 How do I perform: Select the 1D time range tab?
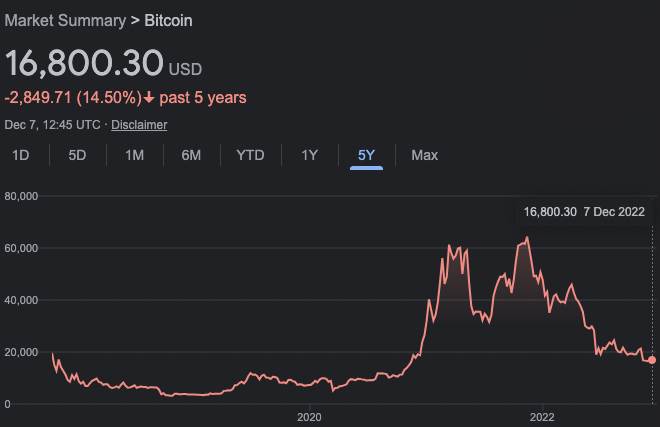tap(20, 155)
